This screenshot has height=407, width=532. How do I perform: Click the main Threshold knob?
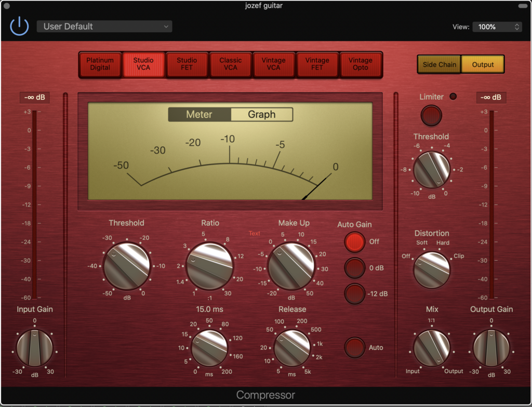127,266
